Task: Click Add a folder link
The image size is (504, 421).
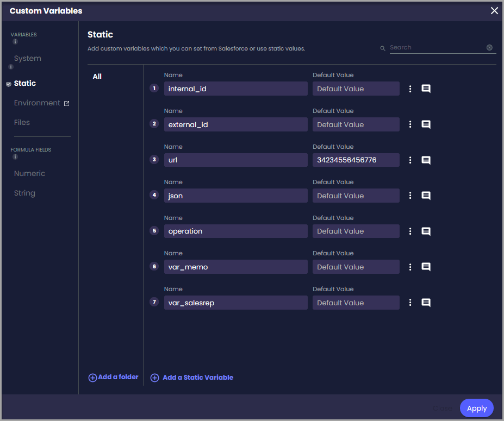Action: [118, 377]
